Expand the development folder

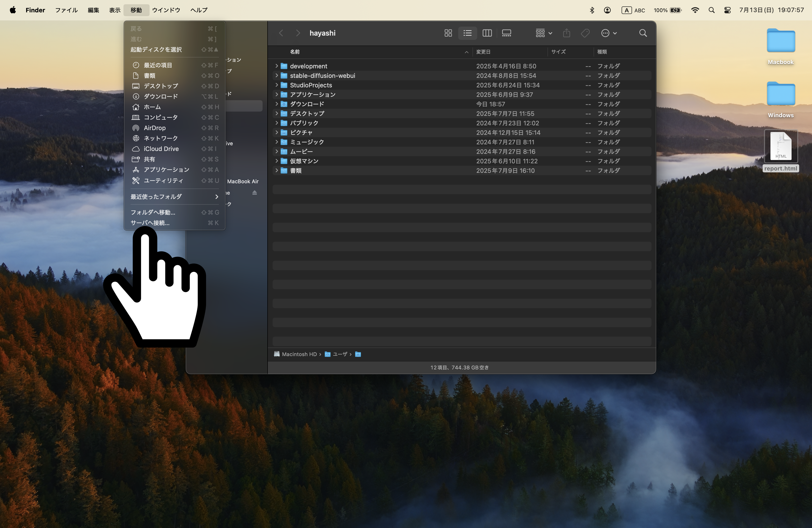pos(277,66)
